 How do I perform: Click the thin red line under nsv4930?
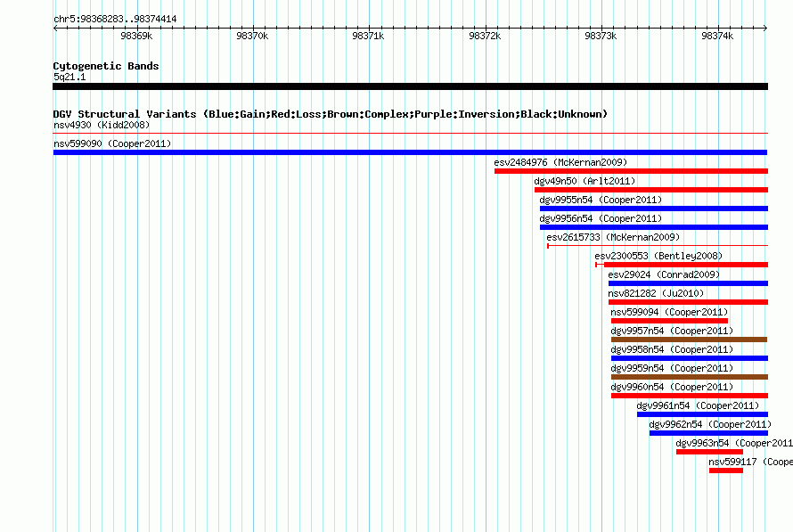pos(410,134)
